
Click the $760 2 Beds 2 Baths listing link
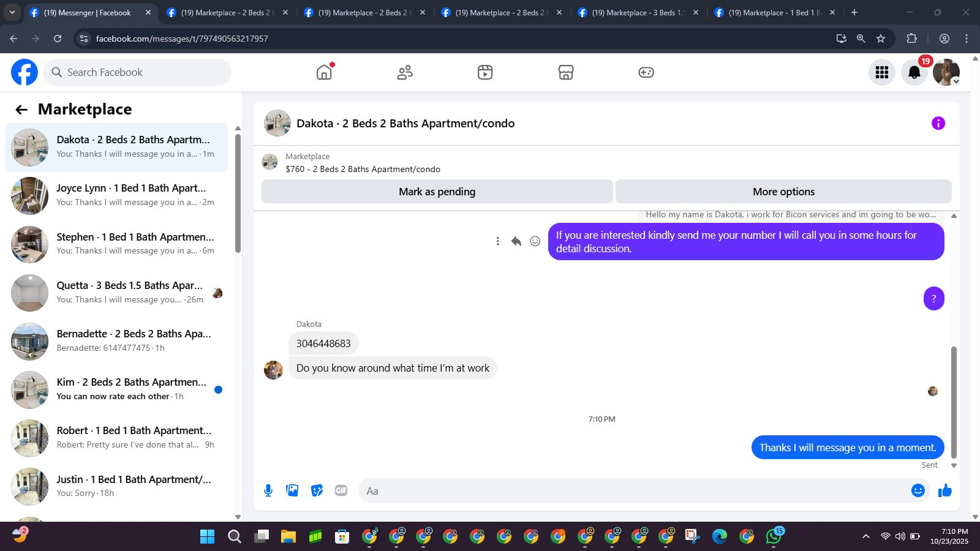point(363,169)
